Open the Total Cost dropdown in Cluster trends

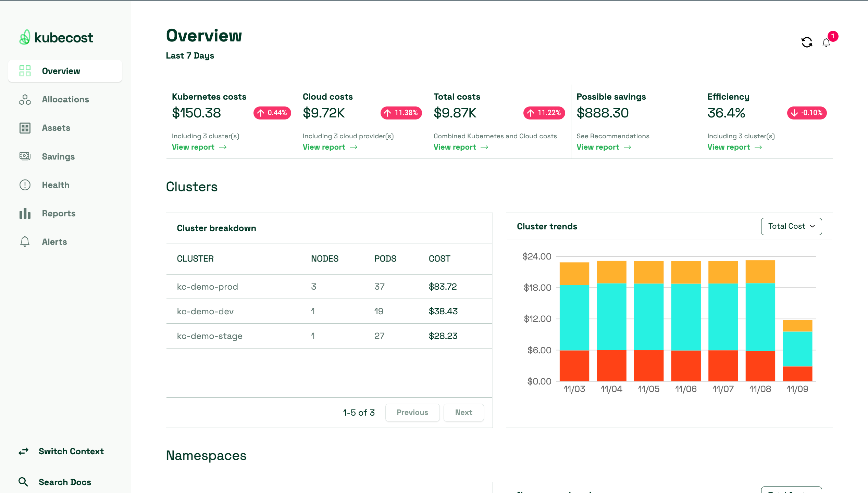pyautogui.click(x=791, y=226)
